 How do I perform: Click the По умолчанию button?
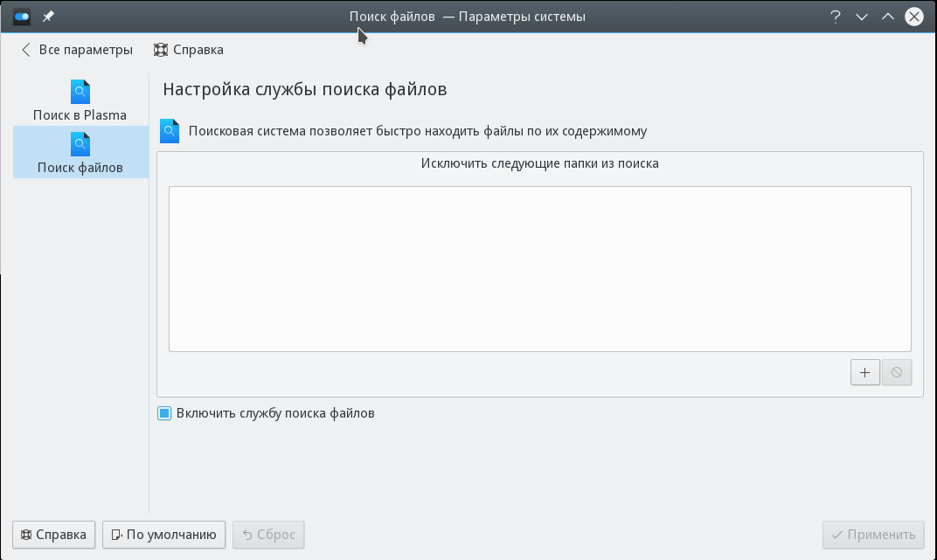pos(163,535)
